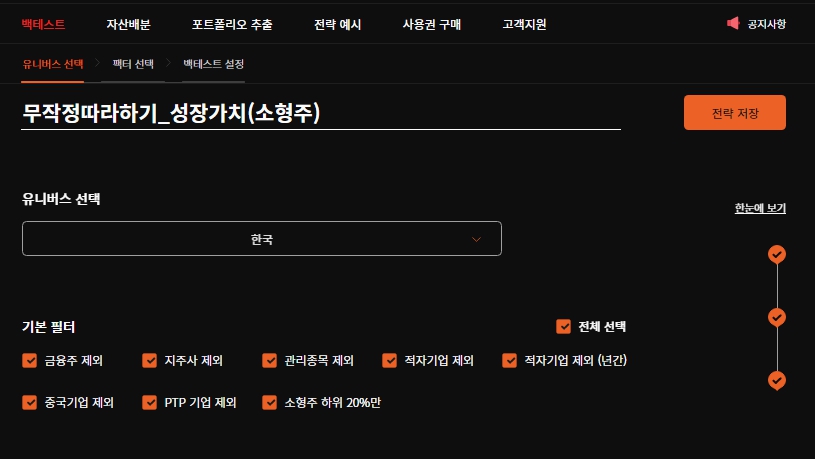Open the 공지사항 megaphone icon
This screenshot has width=815, height=459.
(733, 23)
